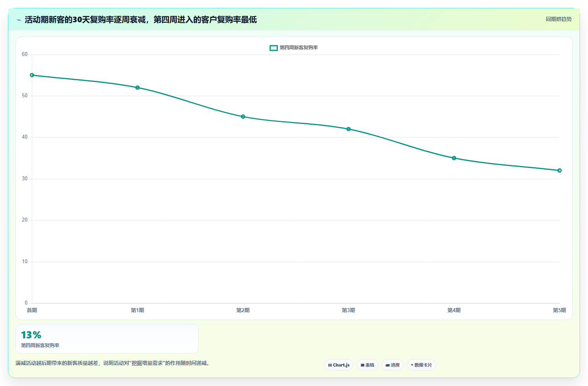Screen dimensions: 588x386
Task: Click the y-axis value 60
Action: [25, 54]
